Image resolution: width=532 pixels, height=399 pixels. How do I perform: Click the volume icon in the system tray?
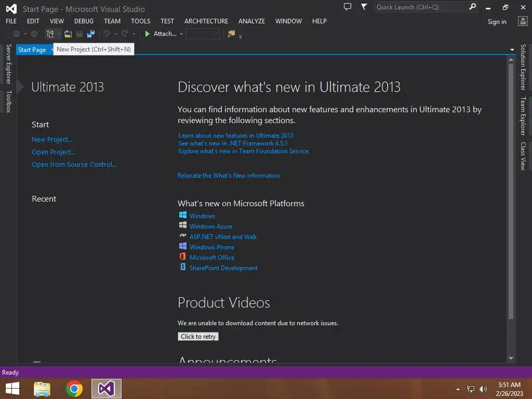pos(483,389)
